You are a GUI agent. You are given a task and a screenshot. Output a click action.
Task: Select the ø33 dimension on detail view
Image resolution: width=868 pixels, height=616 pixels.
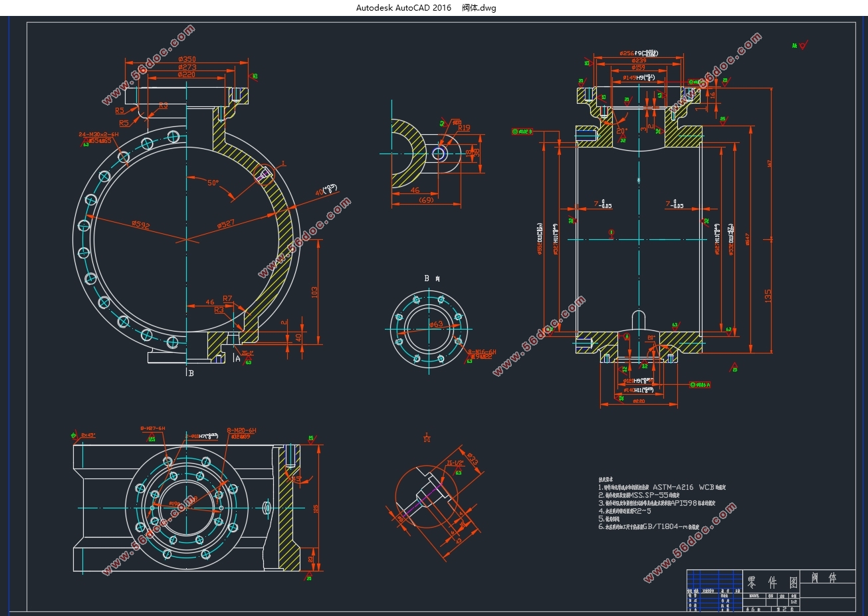(473, 459)
